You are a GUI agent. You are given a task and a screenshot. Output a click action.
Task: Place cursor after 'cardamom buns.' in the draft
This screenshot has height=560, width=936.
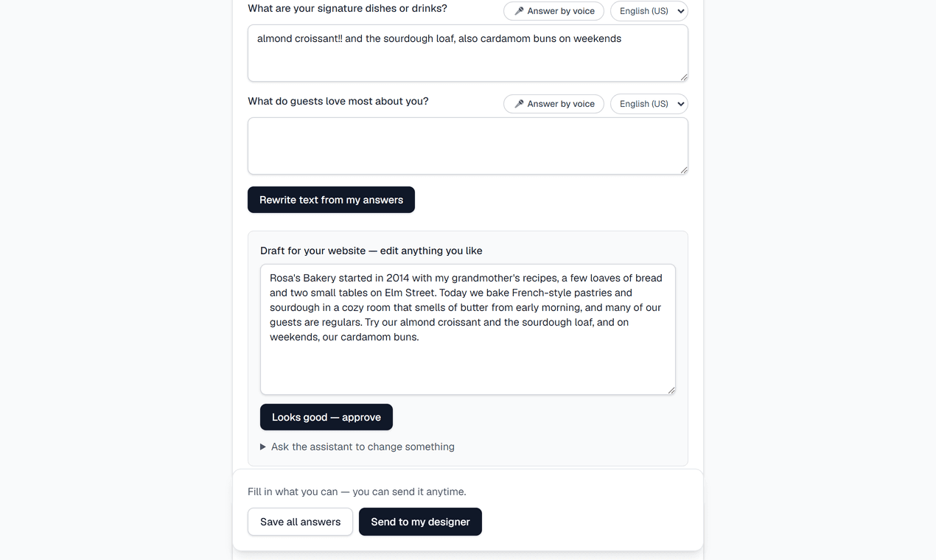coord(420,337)
